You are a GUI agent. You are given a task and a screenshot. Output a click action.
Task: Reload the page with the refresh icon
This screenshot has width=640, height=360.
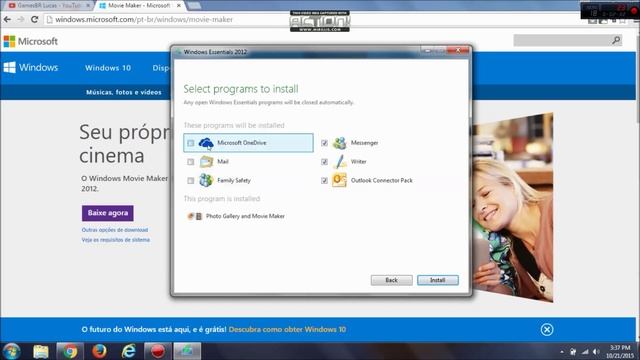click(35, 19)
